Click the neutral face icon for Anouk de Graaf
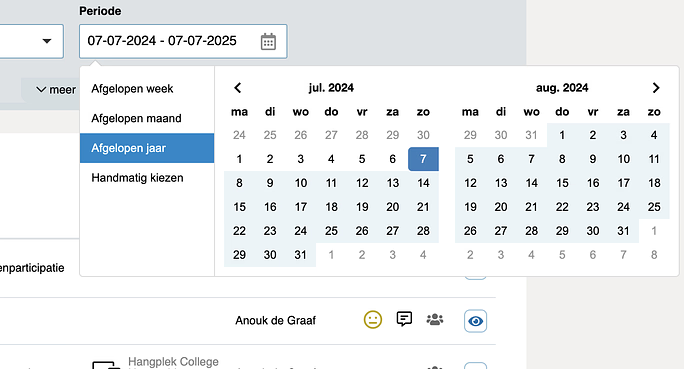The height and width of the screenshot is (369, 684). coord(373,320)
